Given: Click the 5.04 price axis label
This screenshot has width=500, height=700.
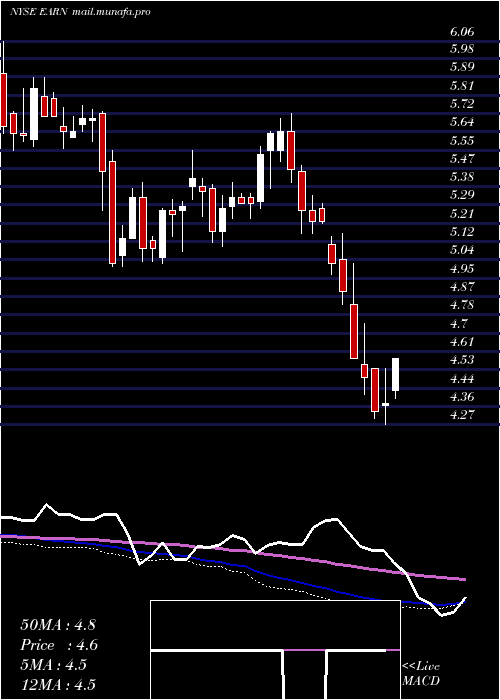Looking at the screenshot, I should (462, 250).
